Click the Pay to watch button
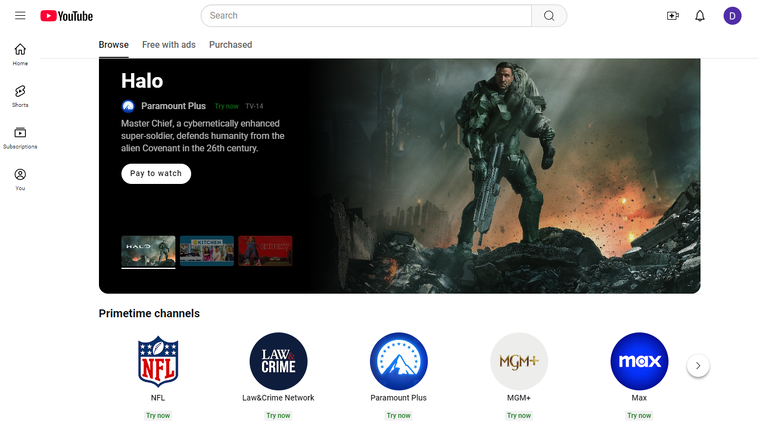This screenshot has width=759, height=432. (x=156, y=173)
